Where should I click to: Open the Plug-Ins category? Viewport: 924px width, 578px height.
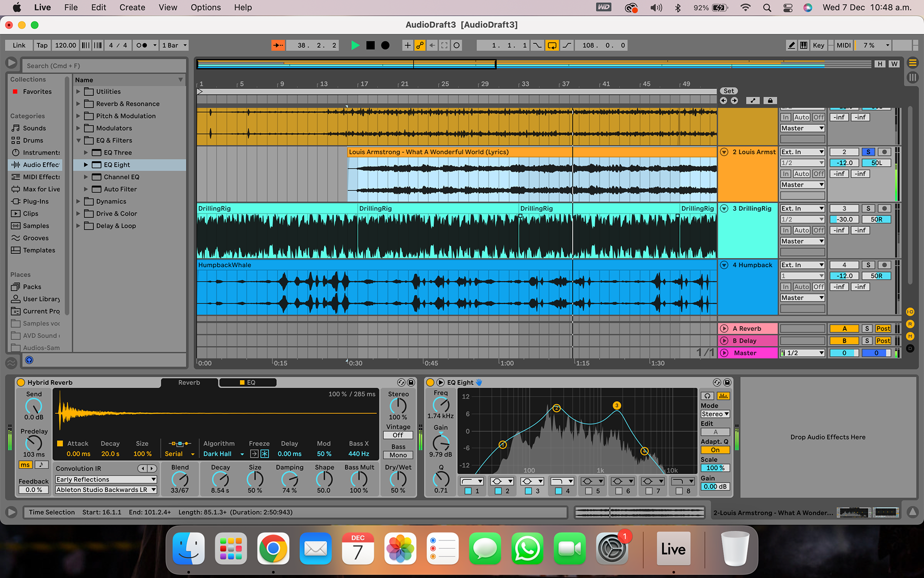[36, 201]
